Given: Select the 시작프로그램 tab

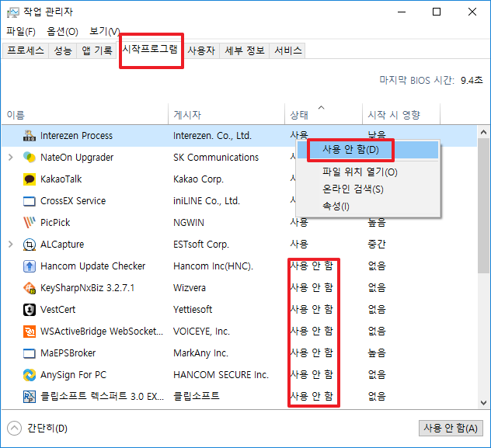Looking at the screenshot, I should tap(150, 49).
